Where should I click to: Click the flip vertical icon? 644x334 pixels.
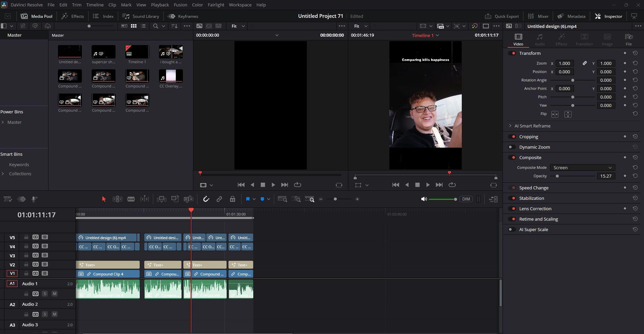pyautogui.click(x=568, y=114)
